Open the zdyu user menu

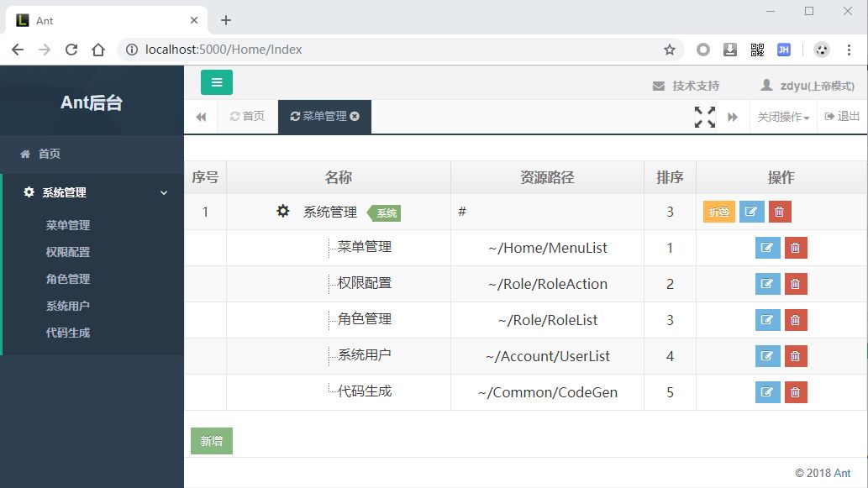pyautogui.click(x=808, y=86)
